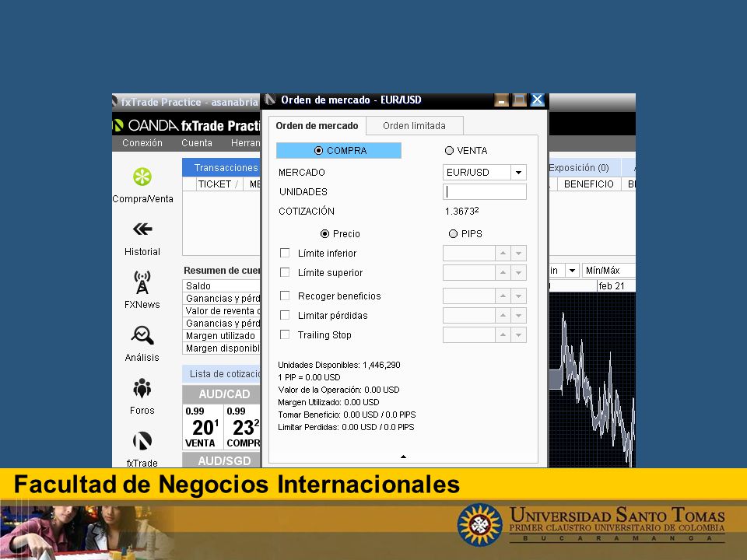Click the Lista de cotizaciones header
Screen dimensions: 747x560
[x=222, y=374]
